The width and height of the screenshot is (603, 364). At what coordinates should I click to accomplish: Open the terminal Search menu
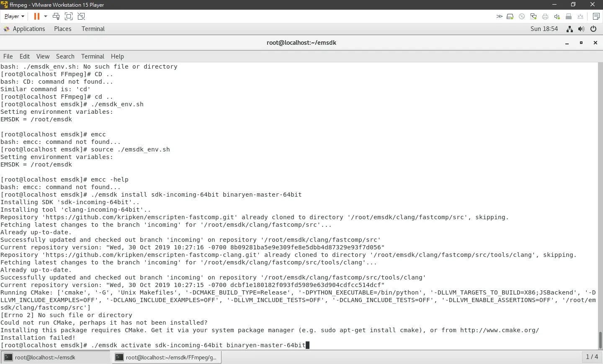pyautogui.click(x=65, y=56)
